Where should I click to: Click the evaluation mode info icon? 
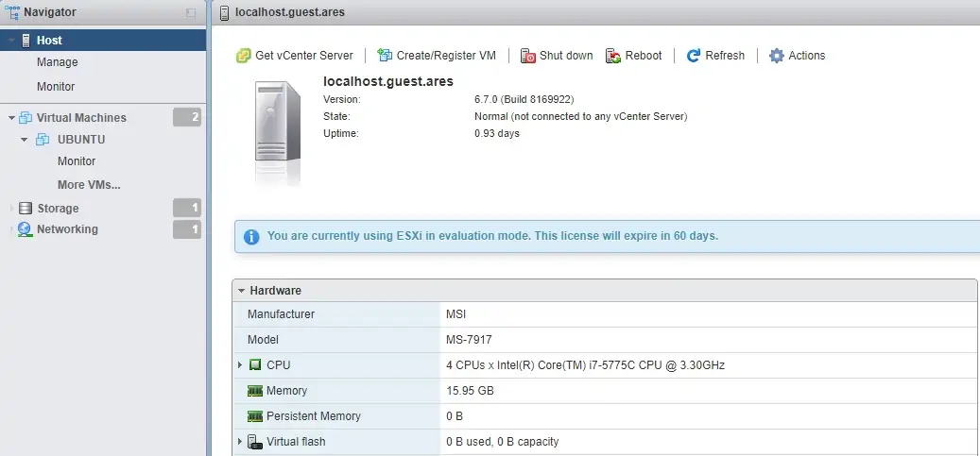(x=251, y=237)
